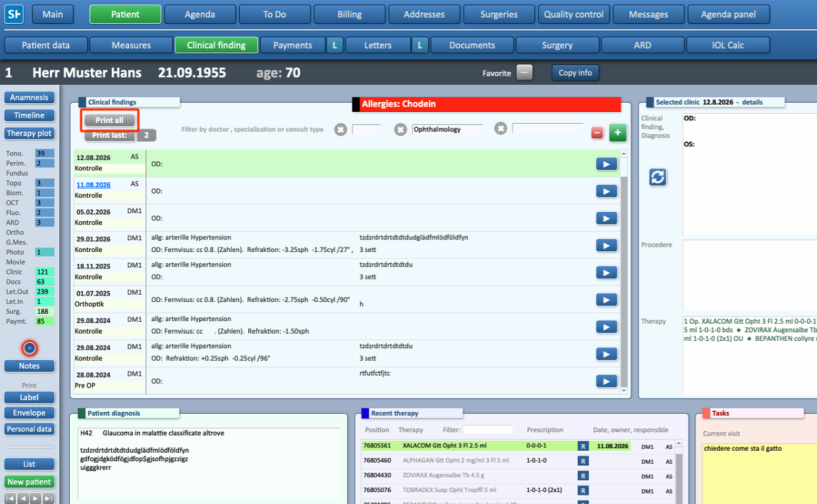Image resolution: width=817 pixels, height=504 pixels.
Task: Click the Ophthalmology specialization filter field
Action: (448, 130)
